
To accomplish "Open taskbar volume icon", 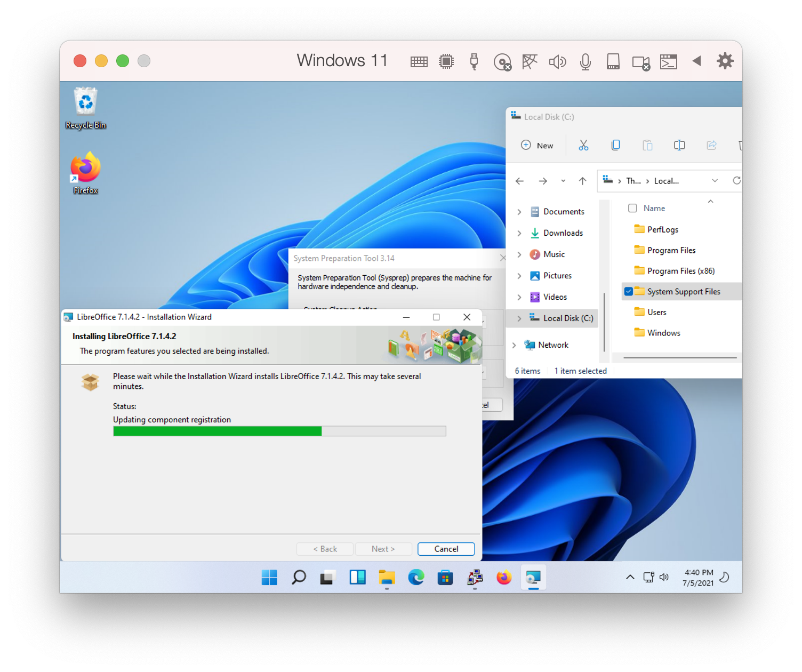I will 664,577.
